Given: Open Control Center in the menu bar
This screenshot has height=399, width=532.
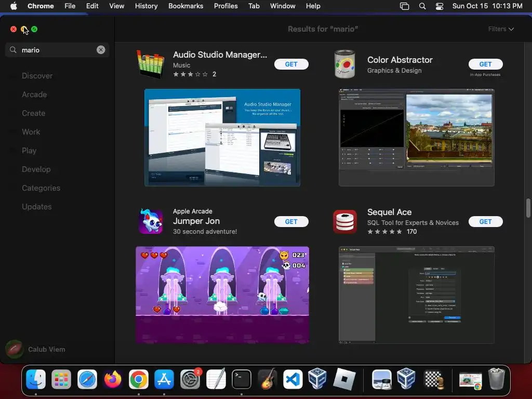Looking at the screenshot, I should click(x=440, y=6).
